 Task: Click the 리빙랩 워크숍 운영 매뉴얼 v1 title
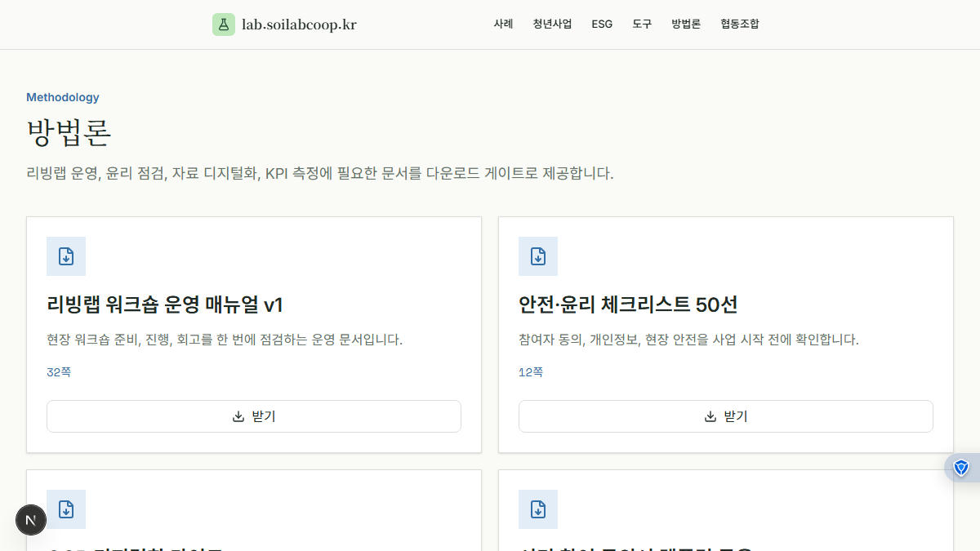click(165, 305)
